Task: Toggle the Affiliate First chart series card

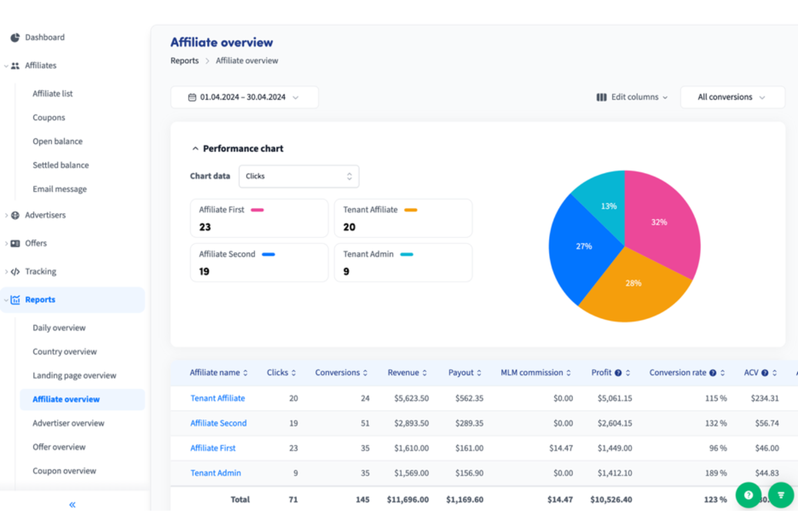Action: pos(259,218)
